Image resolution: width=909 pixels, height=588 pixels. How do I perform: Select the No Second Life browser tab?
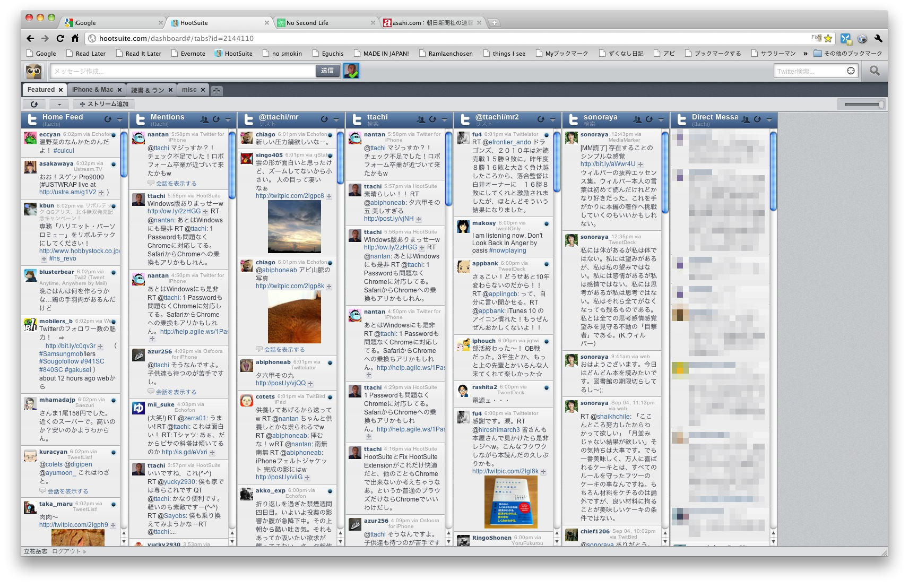coord(307,23)
